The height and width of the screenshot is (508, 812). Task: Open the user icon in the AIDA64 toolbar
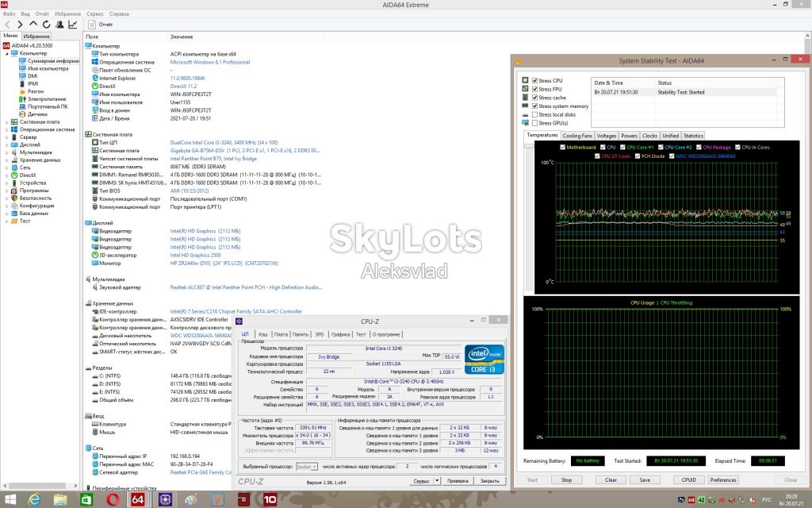pyautogui.click(x=59, y=25)
